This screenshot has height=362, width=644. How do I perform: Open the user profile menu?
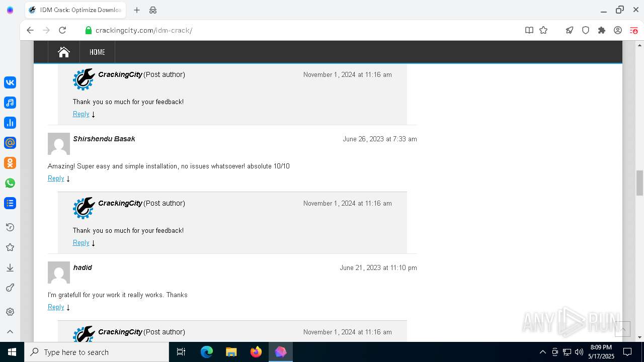[618, 30]
